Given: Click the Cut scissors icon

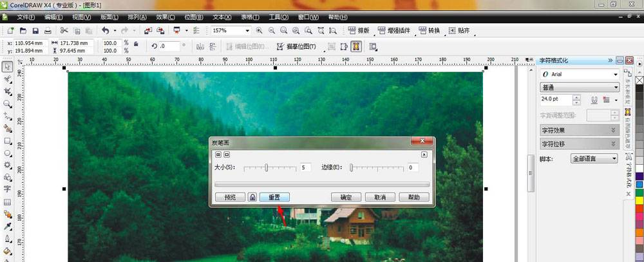Looking at the screenshot, I should (x=64, y=30).
